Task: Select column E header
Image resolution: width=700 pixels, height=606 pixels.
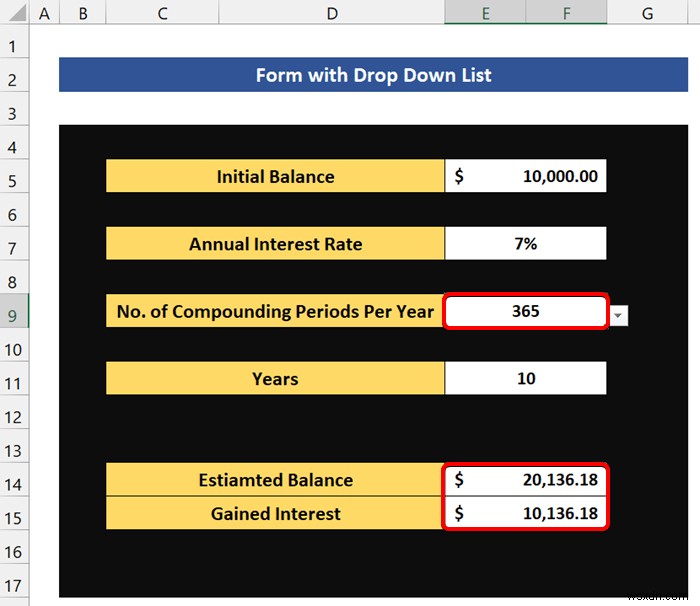Action: (x=485, y=13)
